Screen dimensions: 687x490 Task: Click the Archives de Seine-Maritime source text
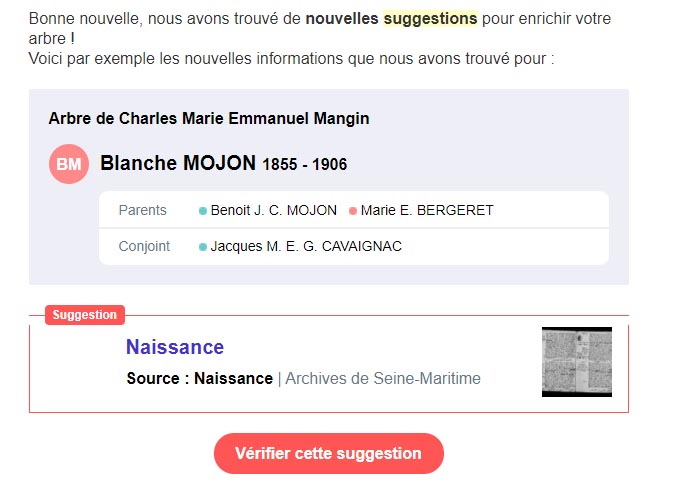point(383,378)
